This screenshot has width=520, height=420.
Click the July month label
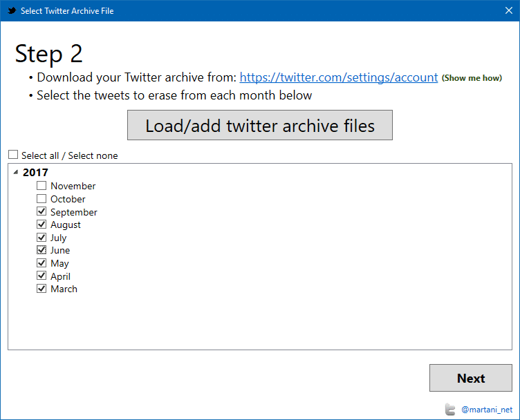click(x=58, y=238)
